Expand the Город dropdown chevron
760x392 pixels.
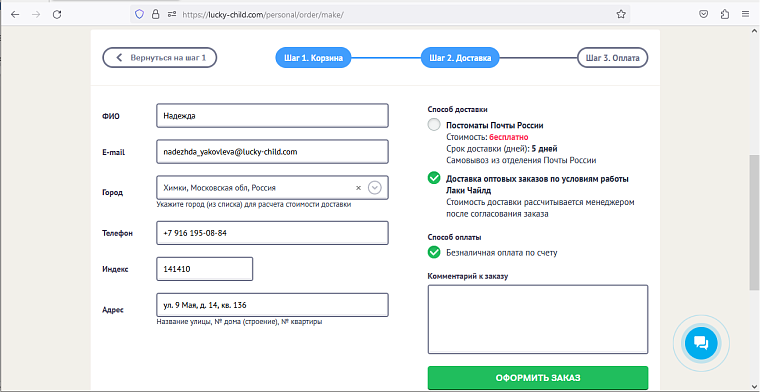tap(375, 188)
